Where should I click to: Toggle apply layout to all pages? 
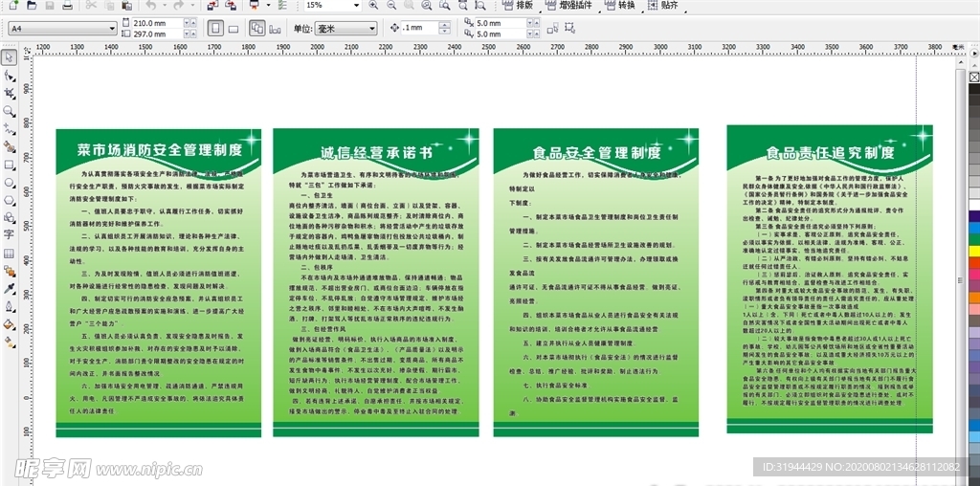(x=257, y=29)
